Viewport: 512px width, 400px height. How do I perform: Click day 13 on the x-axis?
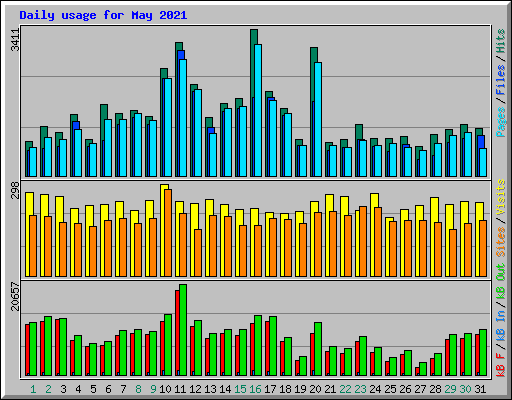pos(210,389)
